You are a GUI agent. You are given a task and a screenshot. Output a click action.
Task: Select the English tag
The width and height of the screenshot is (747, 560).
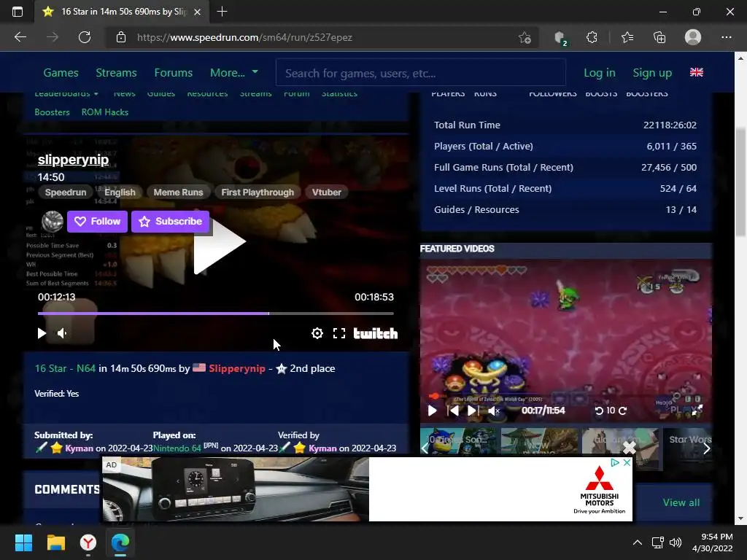click(x=120, y=192)
